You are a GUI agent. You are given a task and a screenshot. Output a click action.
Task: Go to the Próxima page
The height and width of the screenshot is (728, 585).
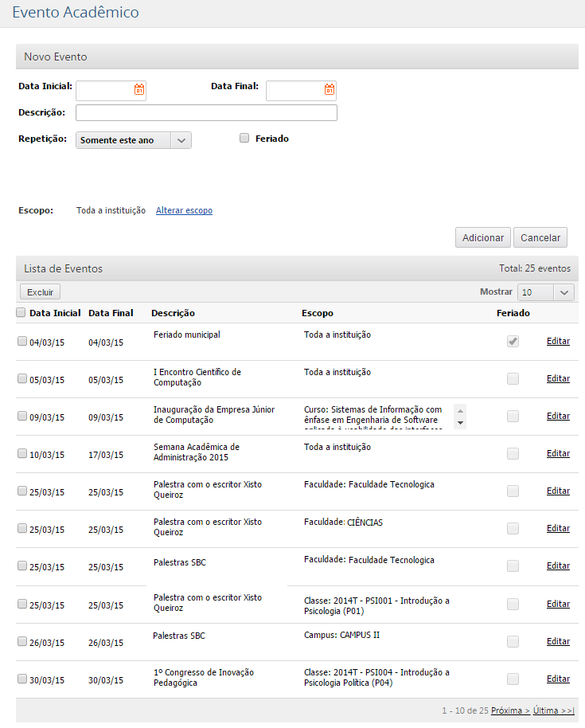point(510,710)
